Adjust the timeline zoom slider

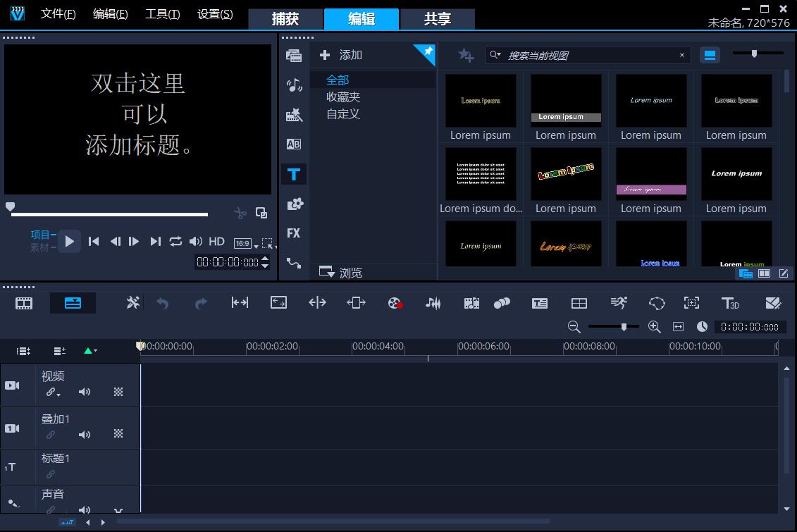pos(624,327)
